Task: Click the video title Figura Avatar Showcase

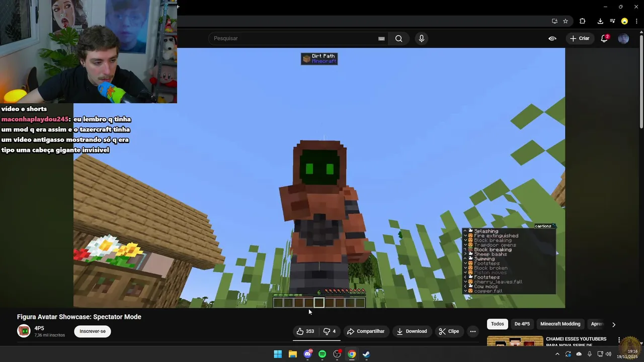Action: pos(79,317)
